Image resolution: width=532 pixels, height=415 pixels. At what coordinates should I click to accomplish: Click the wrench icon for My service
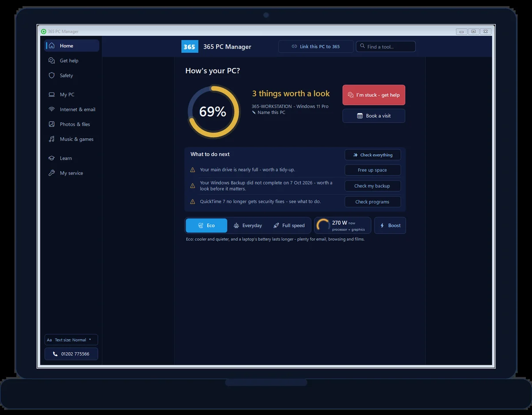point(52,173)
